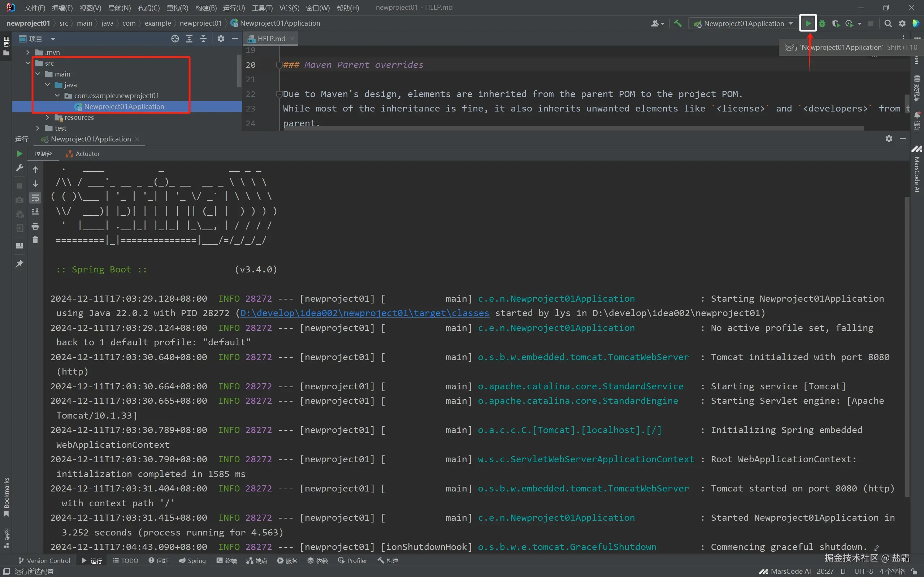The width and height of the screenshot is (924, 577).
Task: Toggle soft-wrap in the run console
Action: point(35,198)
